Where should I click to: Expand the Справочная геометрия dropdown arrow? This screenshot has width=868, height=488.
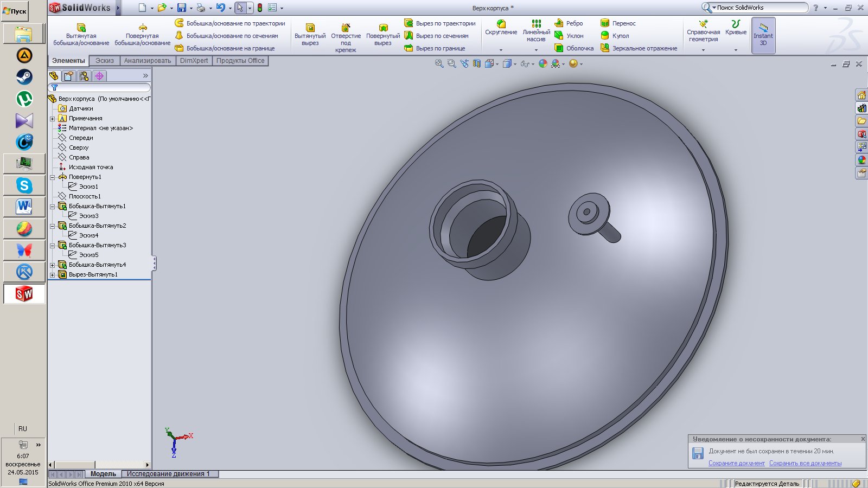tap(703, 50)
